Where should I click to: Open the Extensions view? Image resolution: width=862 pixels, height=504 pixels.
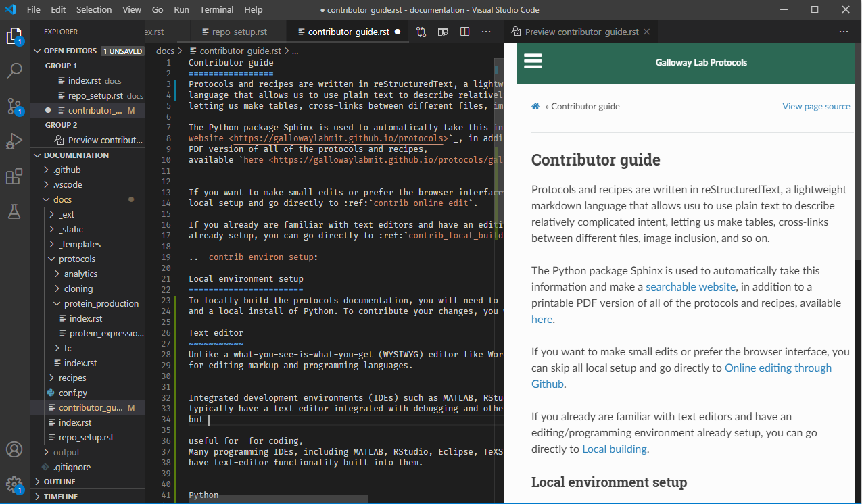(x=14, y=177)
